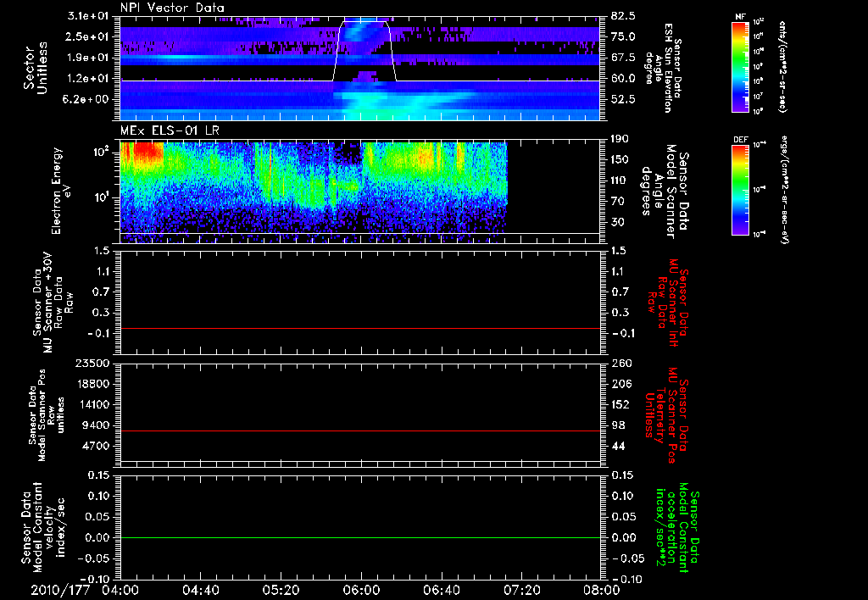Click the 30 scanner angle tick
Viewport: 868px width, 600px height.
617,222
